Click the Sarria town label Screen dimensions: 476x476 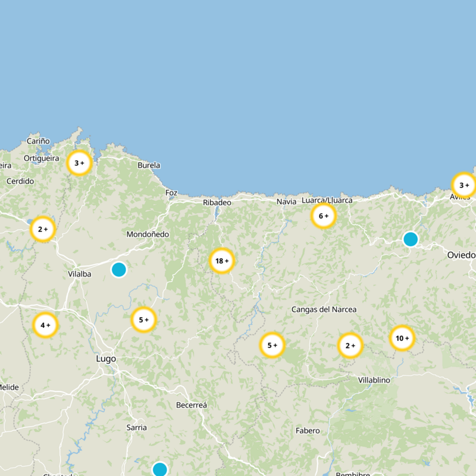(137, 427)
